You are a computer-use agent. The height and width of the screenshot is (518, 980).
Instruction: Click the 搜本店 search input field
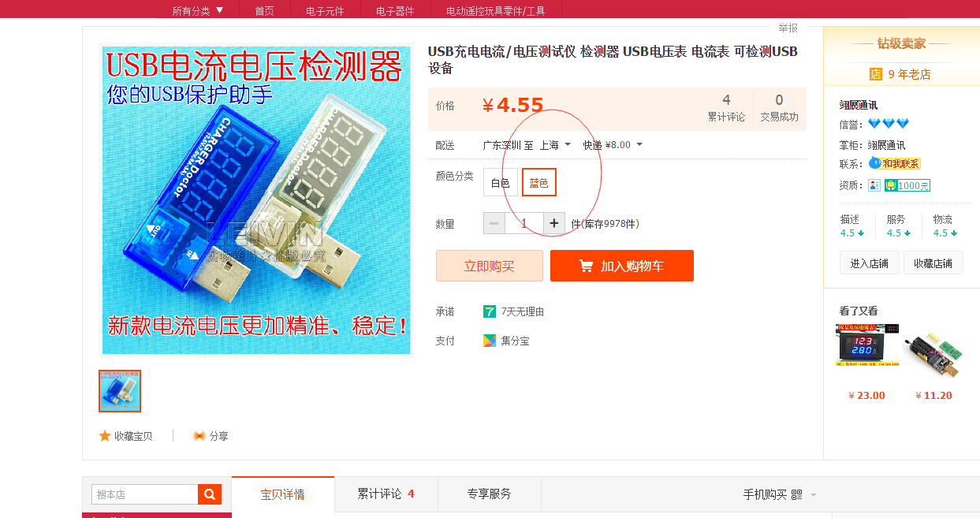pos(144,494)
